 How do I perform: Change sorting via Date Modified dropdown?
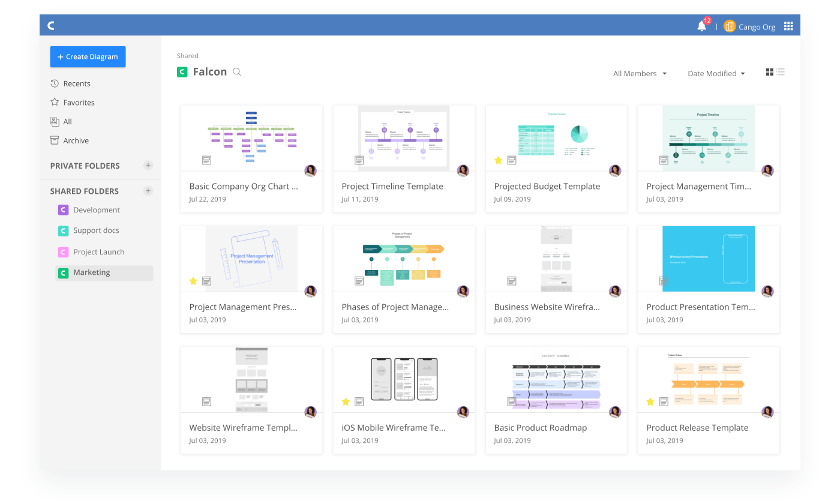[716, 73]
